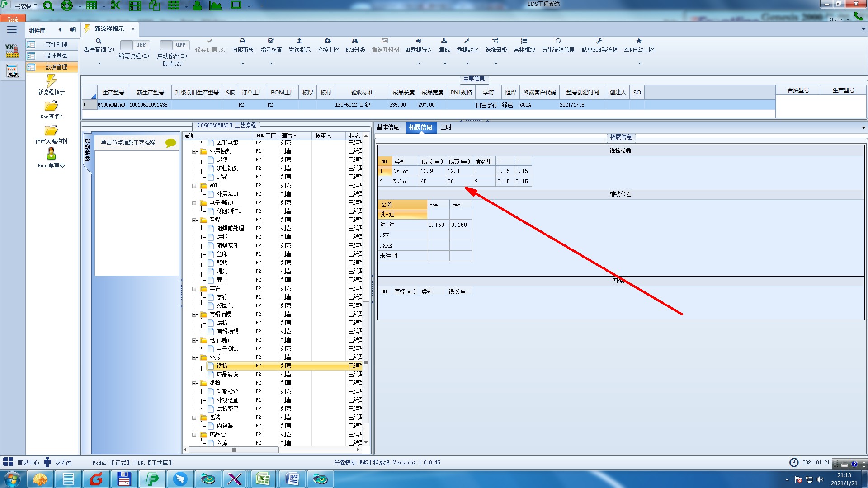Click 型号查询(F) search toolbar item
Image resolution: width=868 pixels, height=488 pixels.
coord(99,46)
